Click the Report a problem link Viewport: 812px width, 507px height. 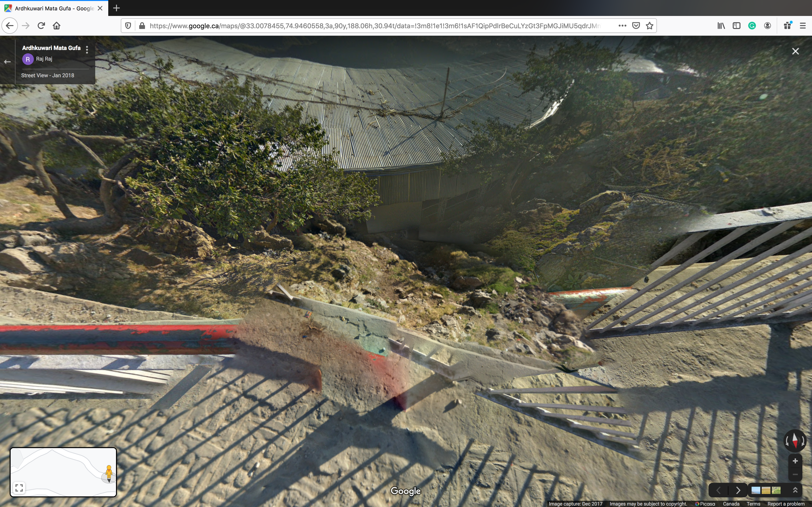coord(786,504)
